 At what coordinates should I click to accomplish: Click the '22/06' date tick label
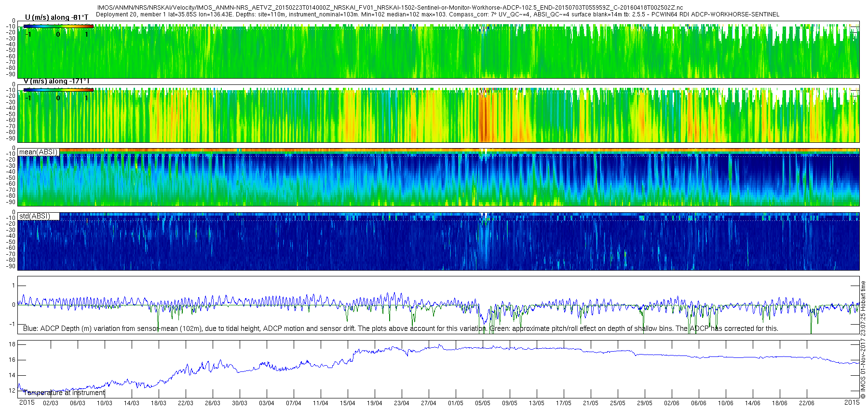coord(807,403)
